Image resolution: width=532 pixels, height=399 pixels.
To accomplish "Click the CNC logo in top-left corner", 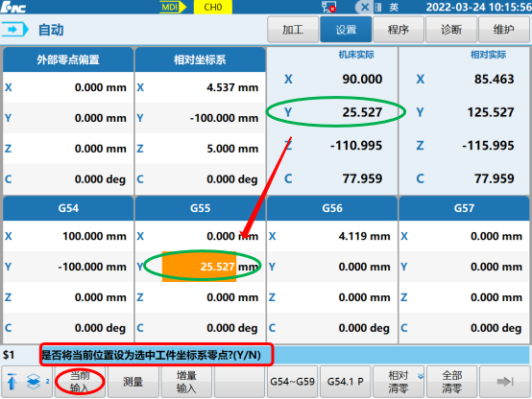I will point(13,7).
